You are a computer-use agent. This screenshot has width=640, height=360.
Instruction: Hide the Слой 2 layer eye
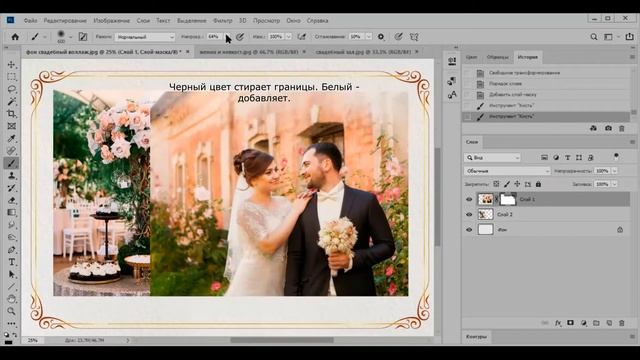pyautogui.click(x=469, y=214)
